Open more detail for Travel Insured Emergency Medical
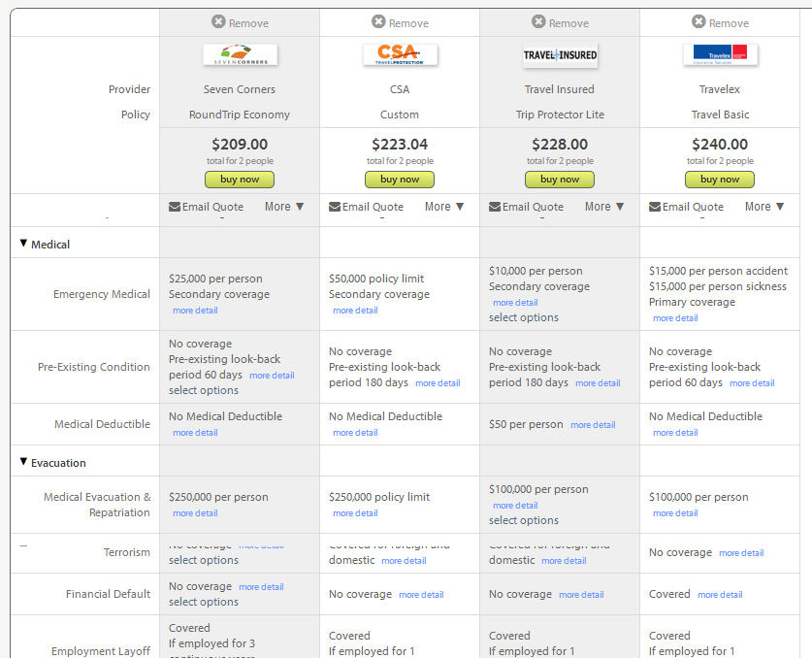This screenshot has height=658, width=812. (x=515, y=303)
